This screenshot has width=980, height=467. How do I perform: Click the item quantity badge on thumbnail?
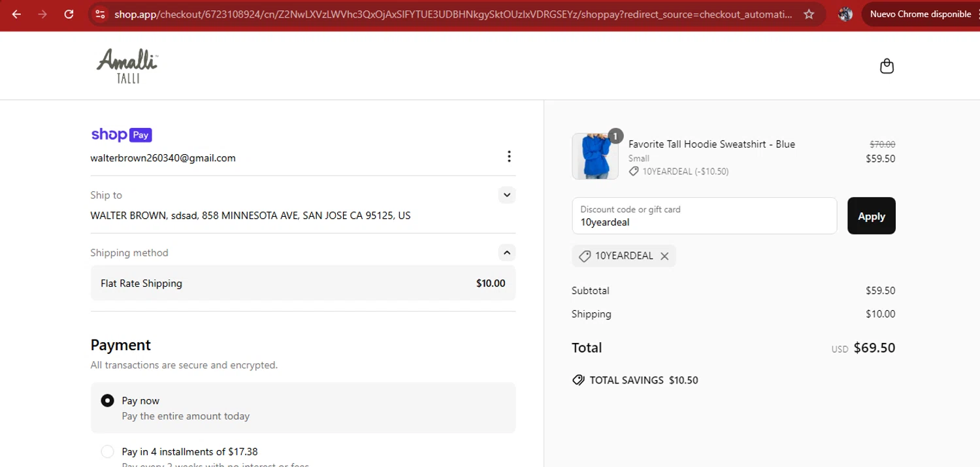click(x=615, y=136)
